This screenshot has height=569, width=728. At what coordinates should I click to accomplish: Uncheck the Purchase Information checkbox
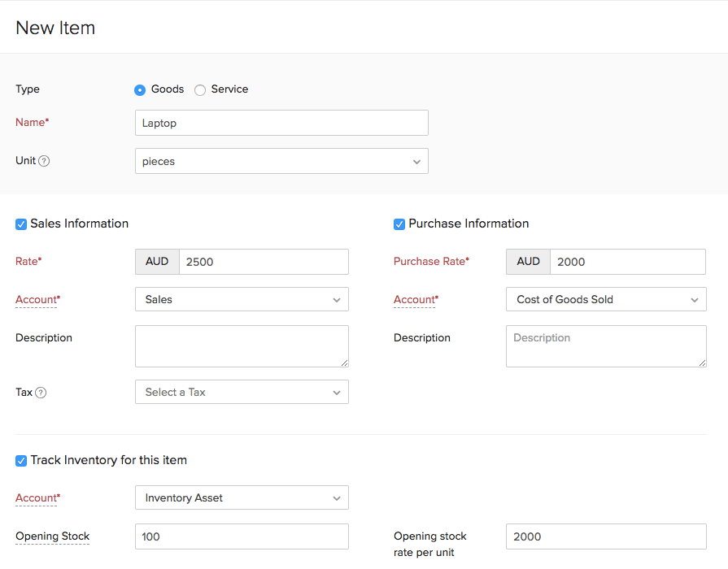tap(399, 224)
